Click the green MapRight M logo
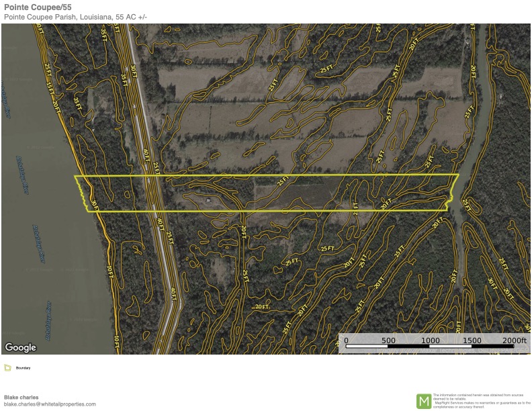The image size is (532, 411). pyautogui.click(x=424, y=401)
